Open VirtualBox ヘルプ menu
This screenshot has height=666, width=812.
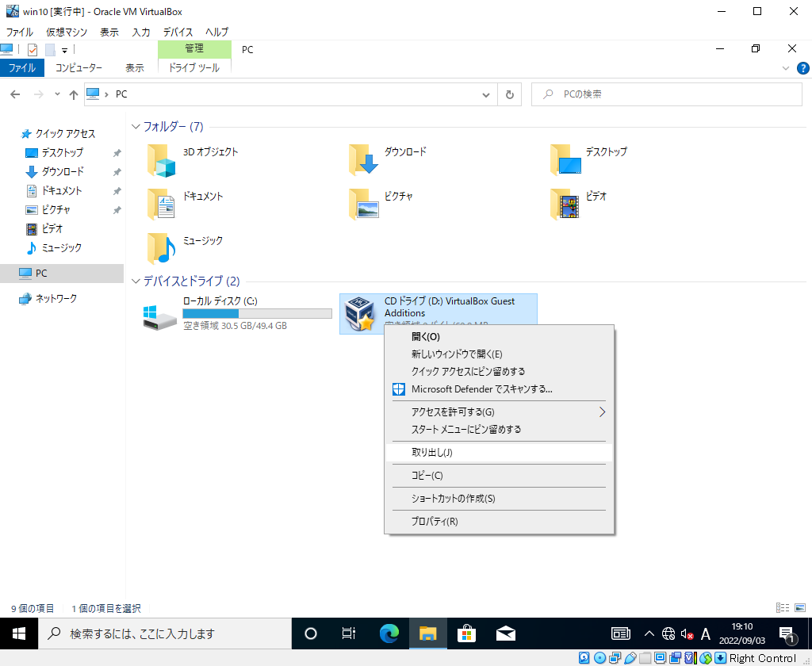216,32
